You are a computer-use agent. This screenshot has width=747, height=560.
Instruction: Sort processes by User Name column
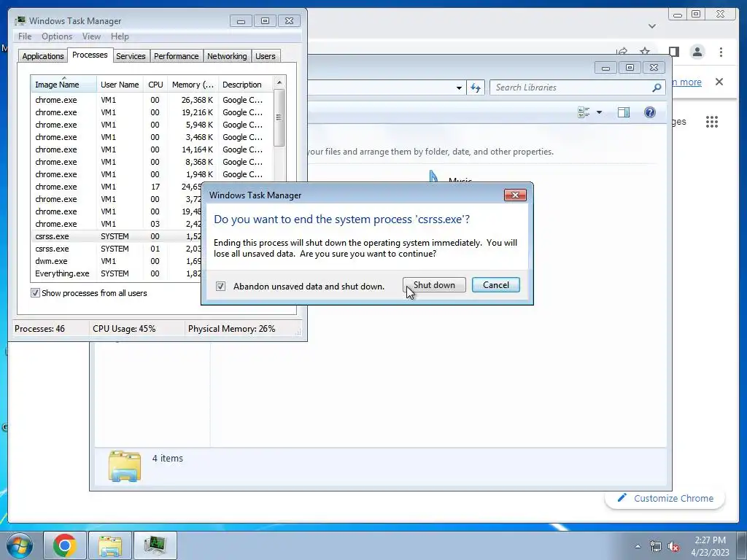(120, 85)
